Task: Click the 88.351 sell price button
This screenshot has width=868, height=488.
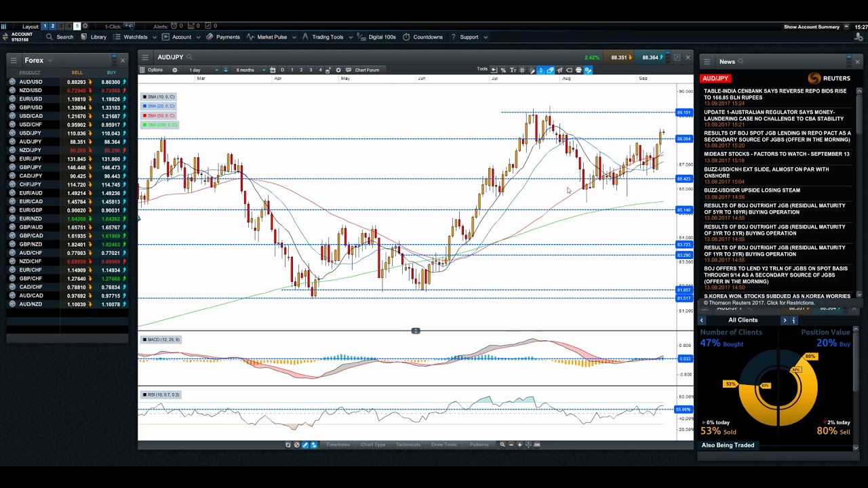Action: 618,58
